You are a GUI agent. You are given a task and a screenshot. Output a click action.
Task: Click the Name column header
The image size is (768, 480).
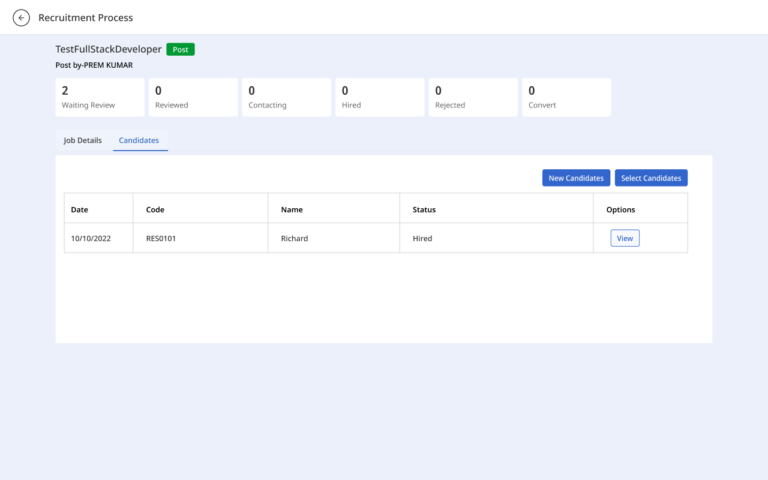pos(291,210)
